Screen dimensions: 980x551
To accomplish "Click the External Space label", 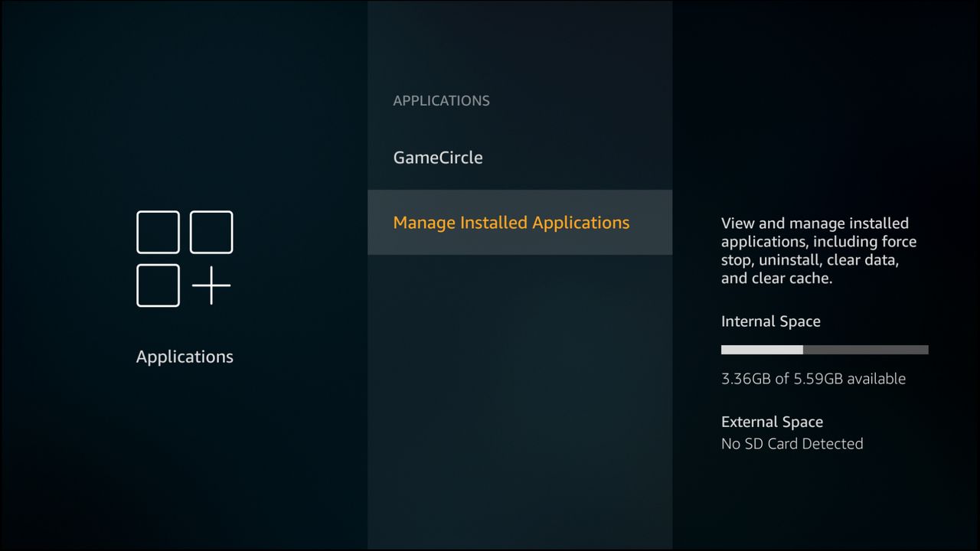I will point(772,422).
